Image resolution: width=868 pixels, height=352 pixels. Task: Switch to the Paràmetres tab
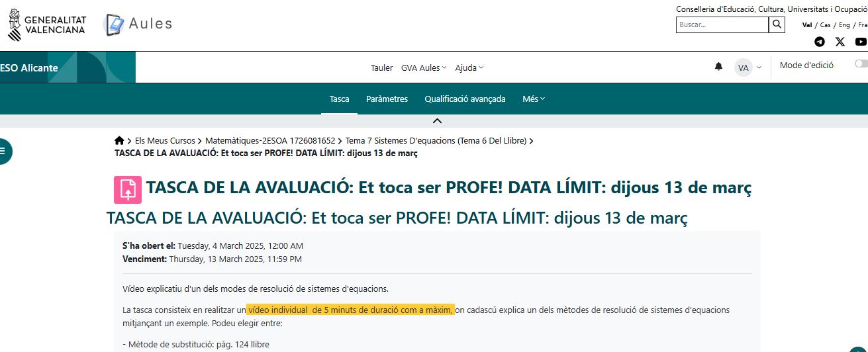pyautogui.click(x=387, y=99)
